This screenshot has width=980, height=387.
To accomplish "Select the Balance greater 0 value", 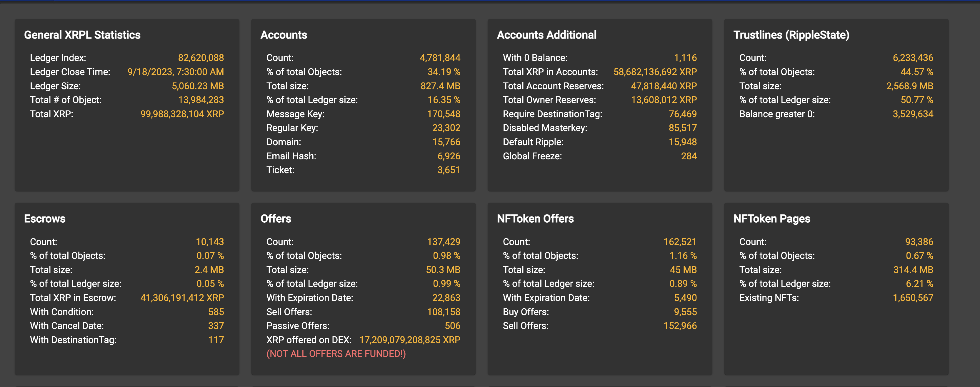I will tap(913, 113).
